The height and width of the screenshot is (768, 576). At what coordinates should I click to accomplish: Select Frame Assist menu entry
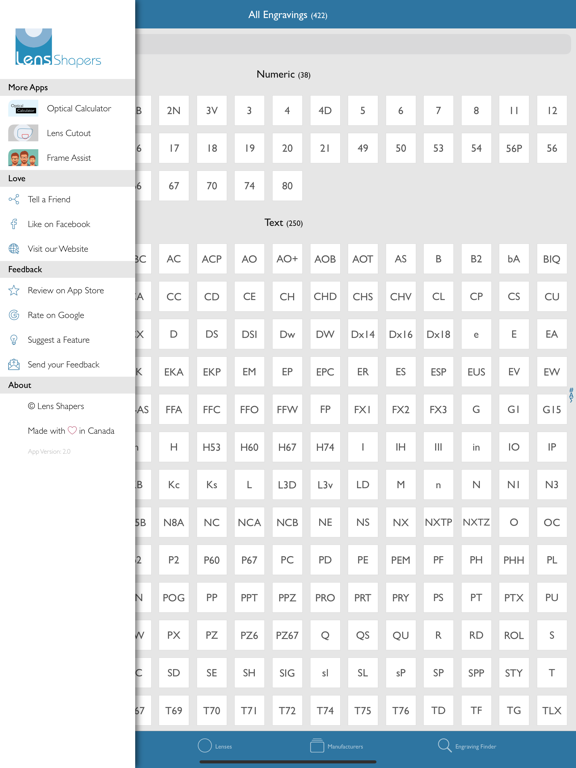click(68, 158)
